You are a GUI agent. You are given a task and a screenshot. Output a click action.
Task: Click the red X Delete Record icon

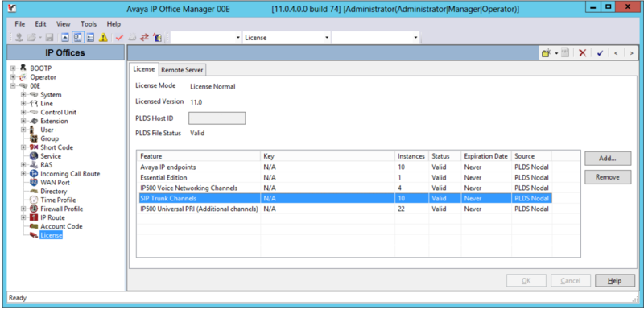click(x=582, y=53)
